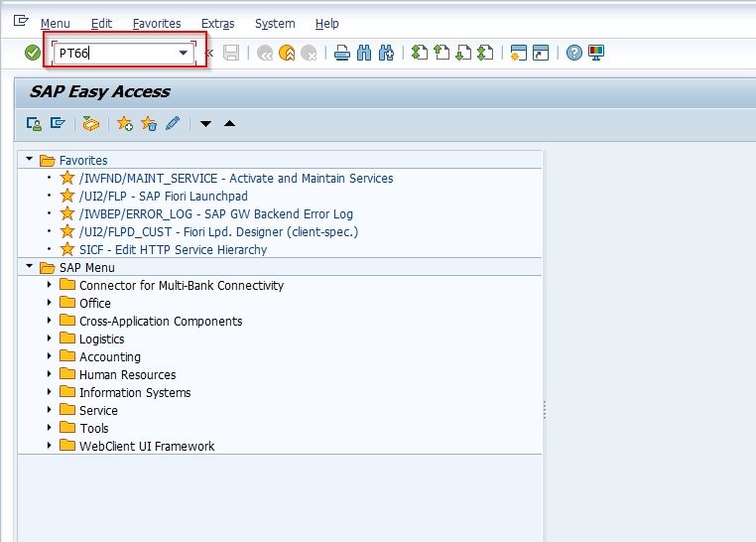Click Move Favorites Down arrow
Viewport: 756px width, 542px height.
pyautogui.click(x=206, y=124)
